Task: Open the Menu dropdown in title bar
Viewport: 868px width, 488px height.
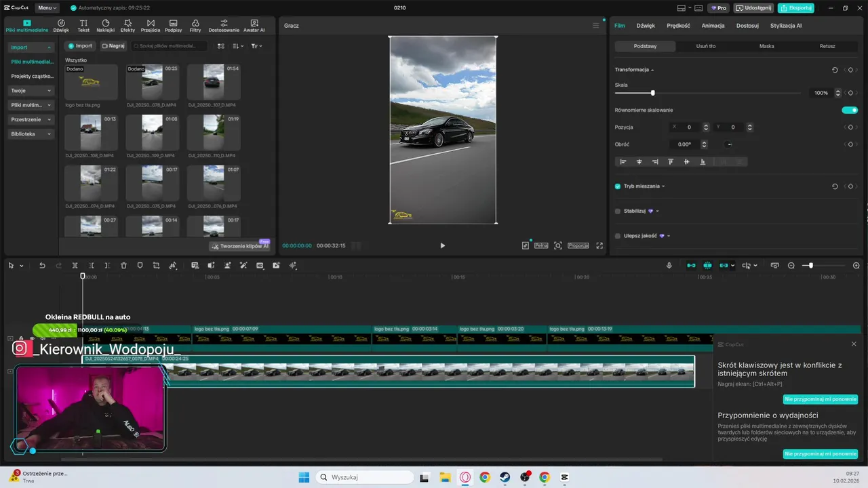Action: click(x=47, y=8)
